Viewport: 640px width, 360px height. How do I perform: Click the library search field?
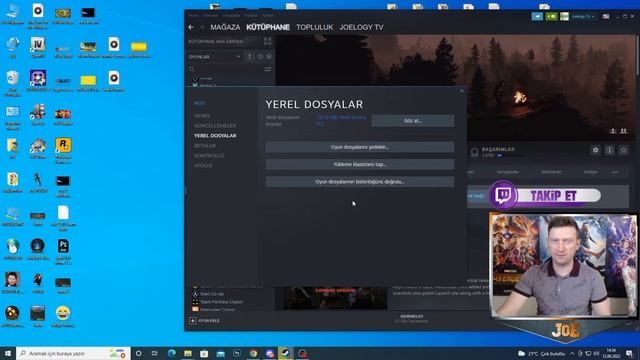point(225,69)
